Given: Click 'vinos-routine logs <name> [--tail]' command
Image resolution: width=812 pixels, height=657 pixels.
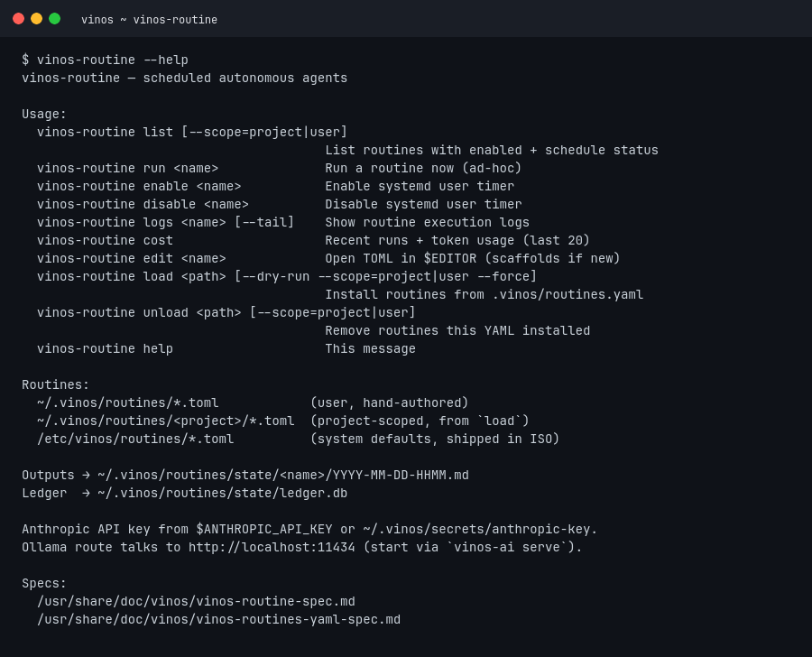Looking at the screenshot, I should 165,222.
